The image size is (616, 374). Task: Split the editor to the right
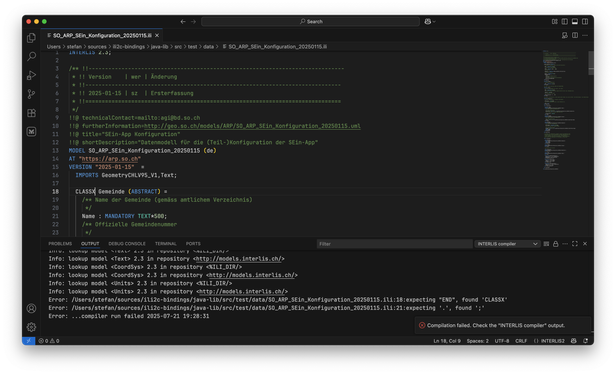[x=575, y=35]
